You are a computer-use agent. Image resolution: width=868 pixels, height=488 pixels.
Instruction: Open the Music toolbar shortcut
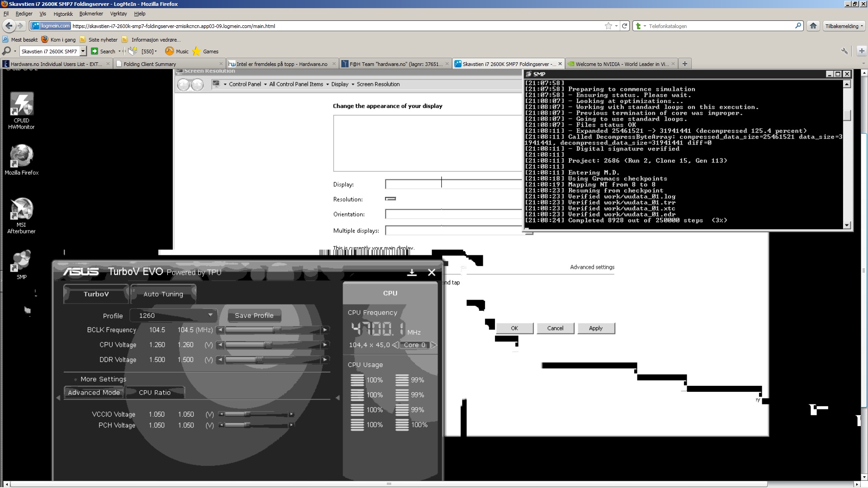177,51
